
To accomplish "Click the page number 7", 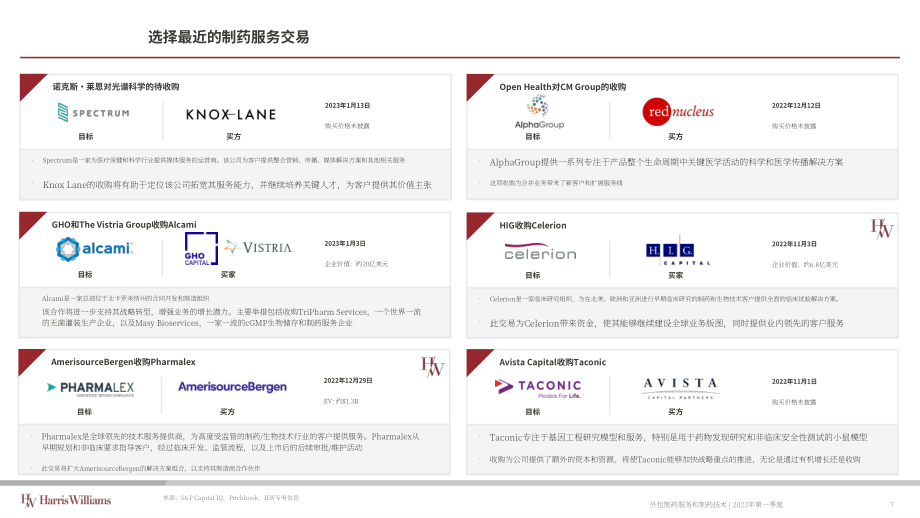I will (892, 505).
